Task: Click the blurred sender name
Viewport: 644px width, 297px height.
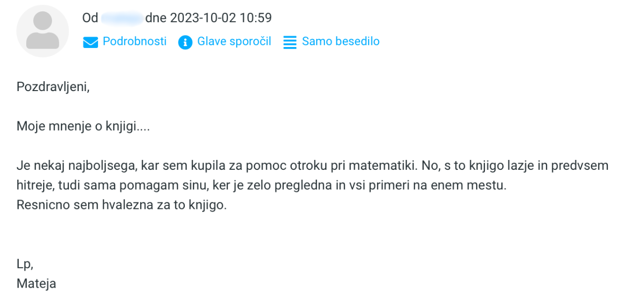Action: coord(122,18)
